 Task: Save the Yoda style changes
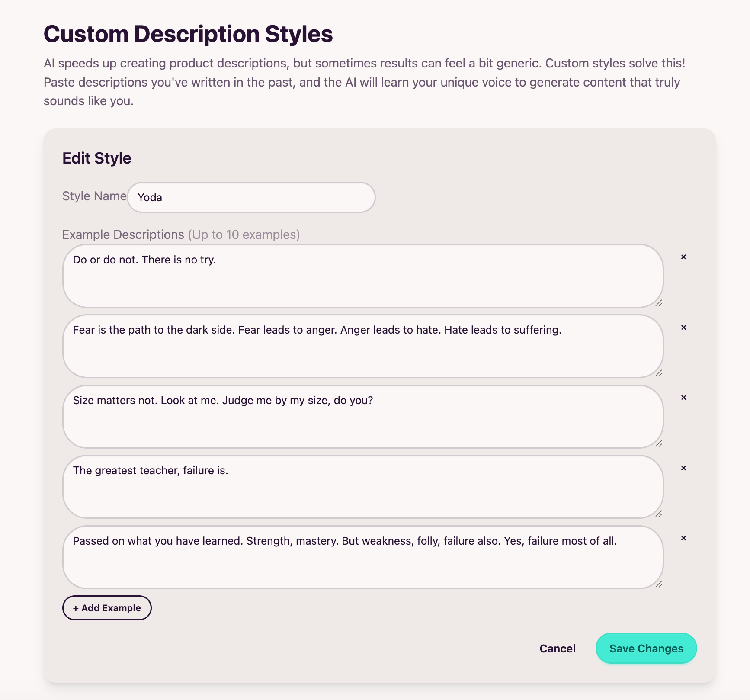(x=646, y=648)
